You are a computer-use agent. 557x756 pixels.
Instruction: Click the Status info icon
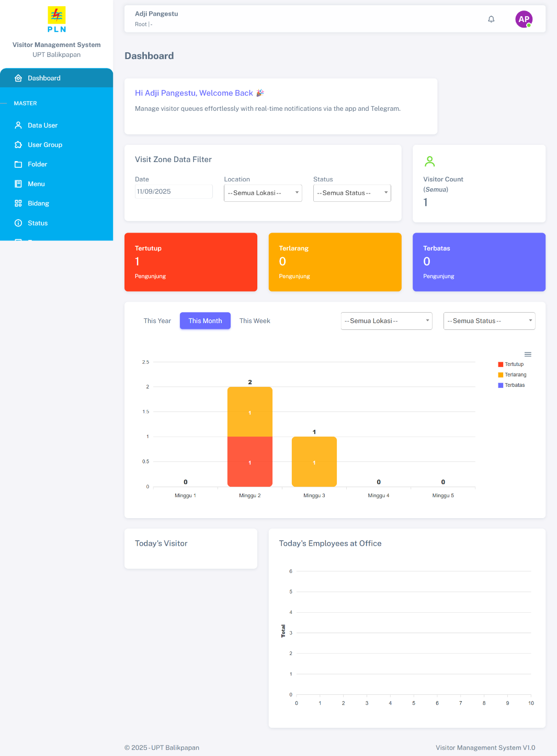(x=18, y=223)
